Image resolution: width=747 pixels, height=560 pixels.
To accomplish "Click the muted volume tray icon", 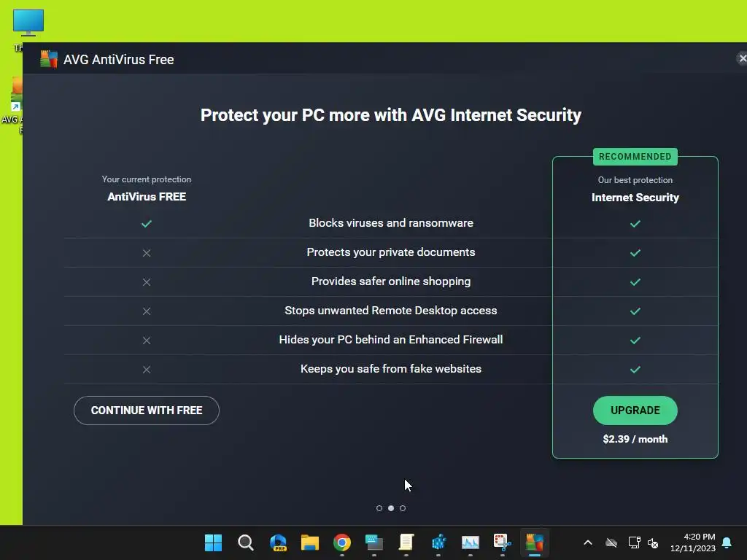I will [x=653, y=542].
